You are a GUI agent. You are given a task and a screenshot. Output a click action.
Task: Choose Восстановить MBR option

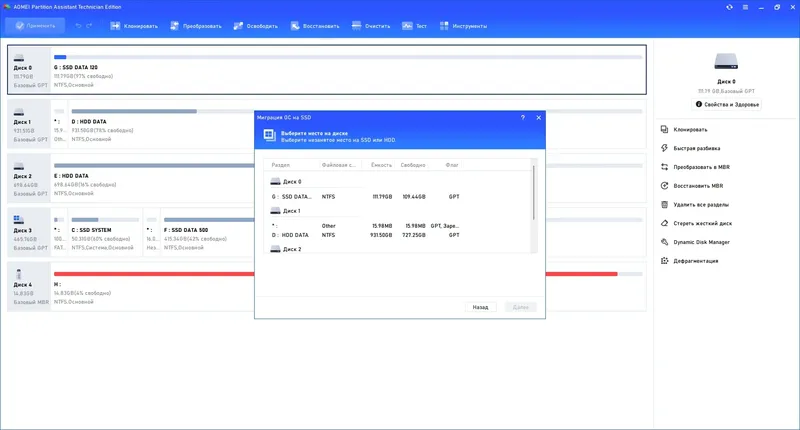point(692,186)
